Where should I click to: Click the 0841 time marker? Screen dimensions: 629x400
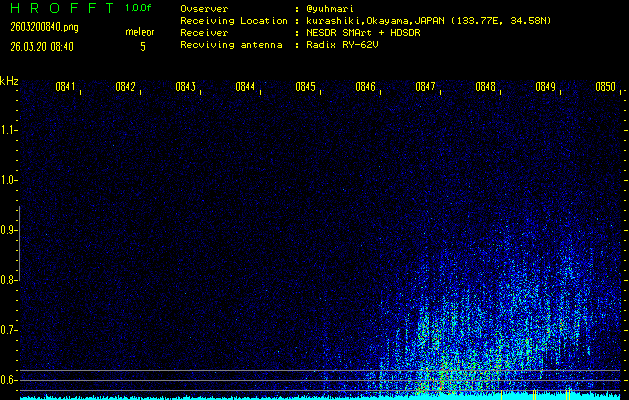point(66,87)
